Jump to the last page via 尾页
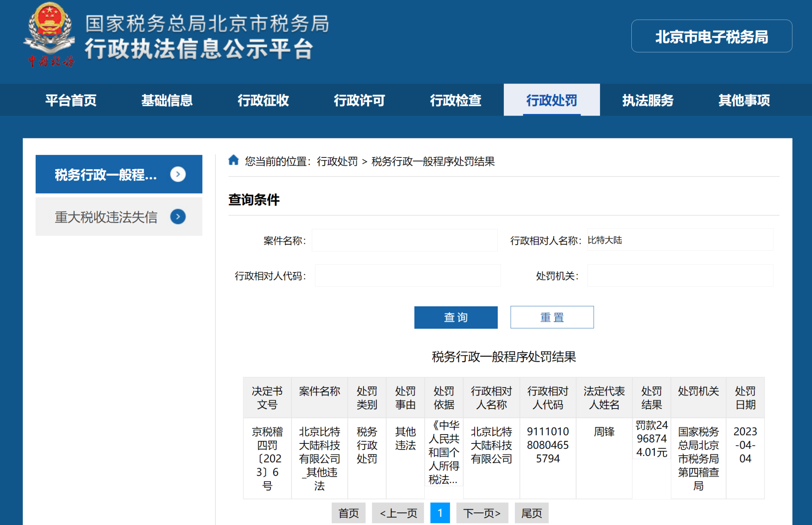 (531, 513)
